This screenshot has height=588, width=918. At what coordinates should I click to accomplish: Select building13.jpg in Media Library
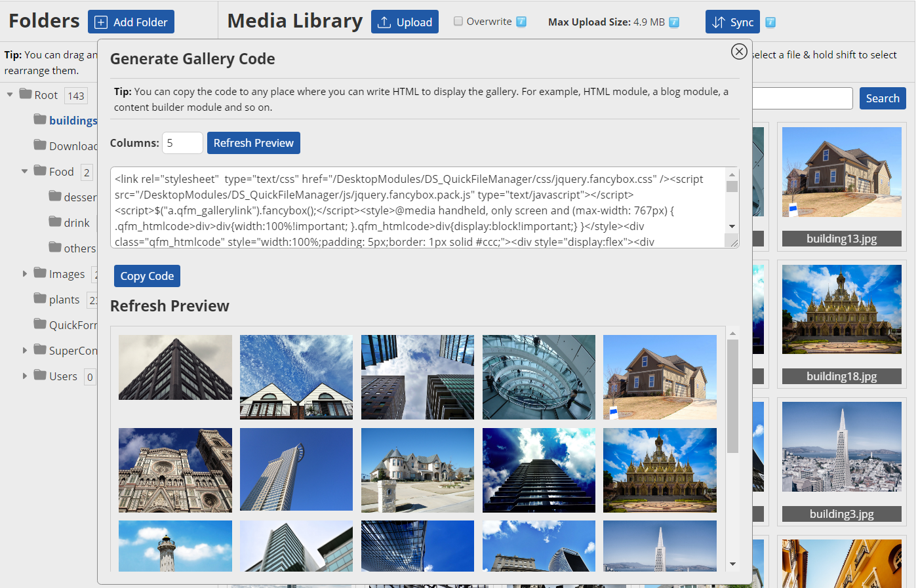(842, 172)
